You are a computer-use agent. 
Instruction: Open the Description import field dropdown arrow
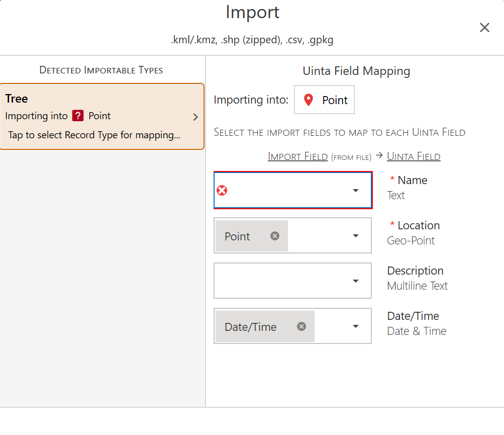[355, 281]
